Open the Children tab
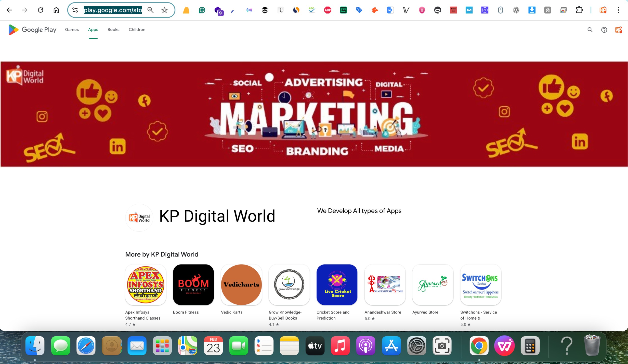The width and height of the screenshot is (628, 364). click(x=137, y=30)
